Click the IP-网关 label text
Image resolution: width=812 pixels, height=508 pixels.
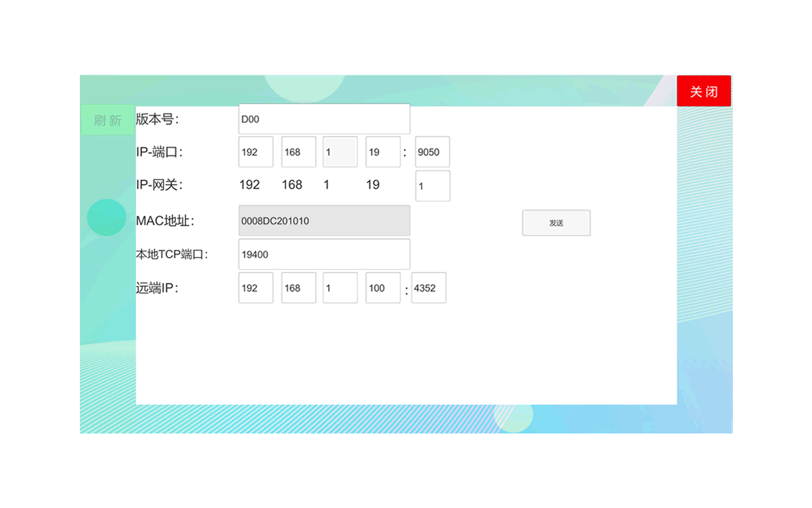point(159,185)
